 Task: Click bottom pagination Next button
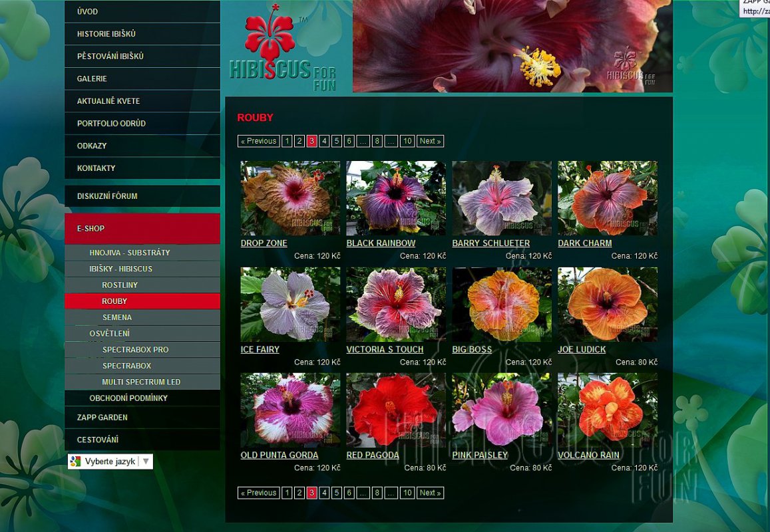point(430,493)
